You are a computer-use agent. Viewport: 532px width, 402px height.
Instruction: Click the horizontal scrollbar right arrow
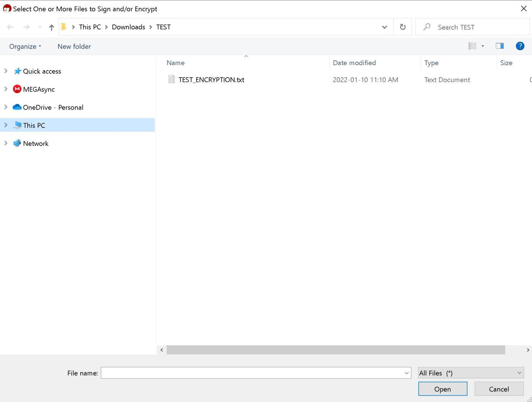(528, 350)
